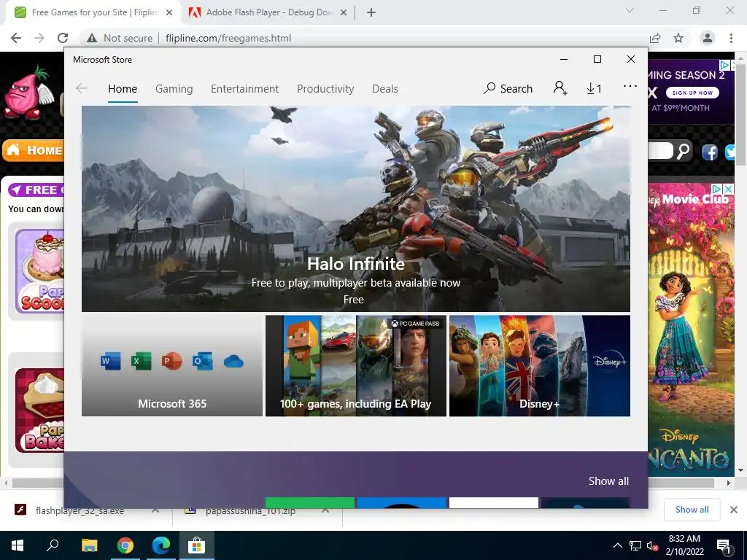
Task: Open the Disney+ tile
Action: (540, 366)
